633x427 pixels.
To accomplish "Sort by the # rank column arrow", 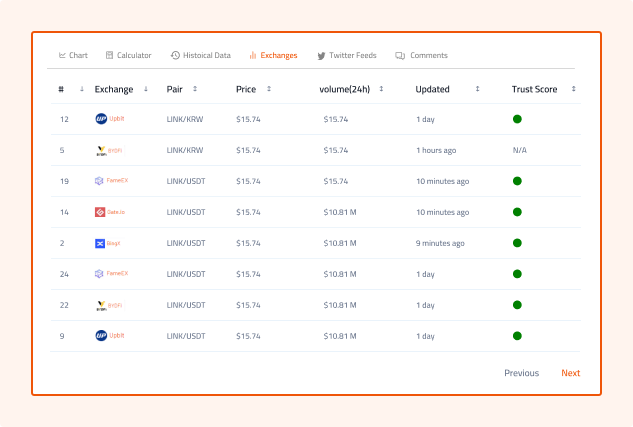I will coord(82,89).
